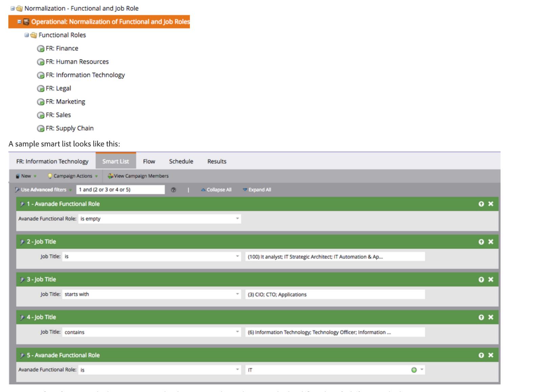Open Campaign Actions via its lightbulb icon
Image resolution: width=541 pixels, height=392 pixels.
pos(50,176)
